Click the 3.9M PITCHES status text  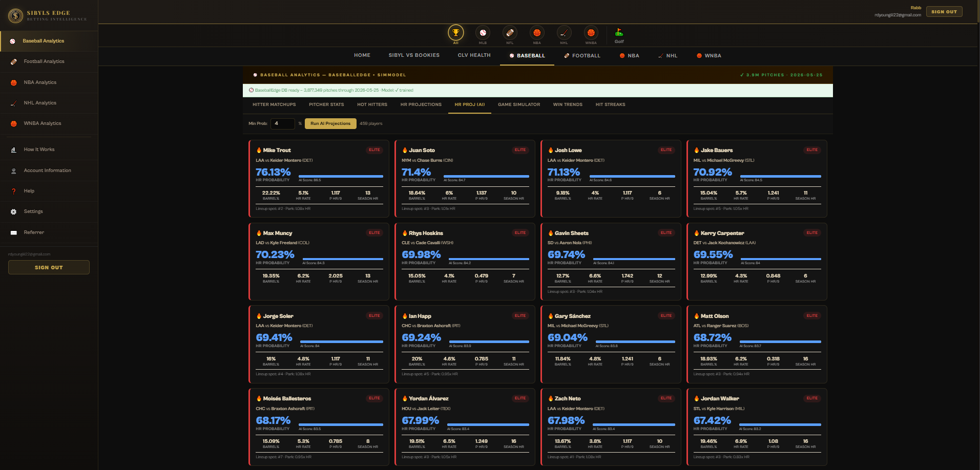[781, 75]
